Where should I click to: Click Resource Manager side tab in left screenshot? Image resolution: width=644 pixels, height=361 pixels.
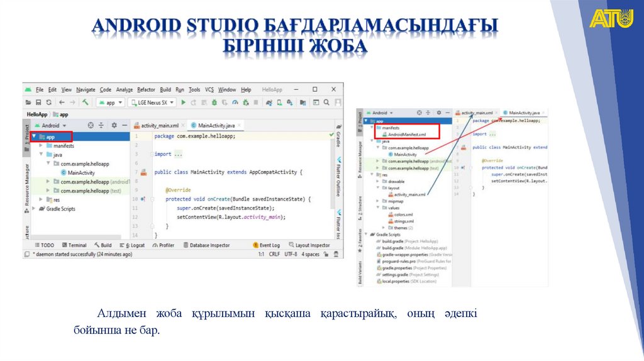tap(26, 188)
